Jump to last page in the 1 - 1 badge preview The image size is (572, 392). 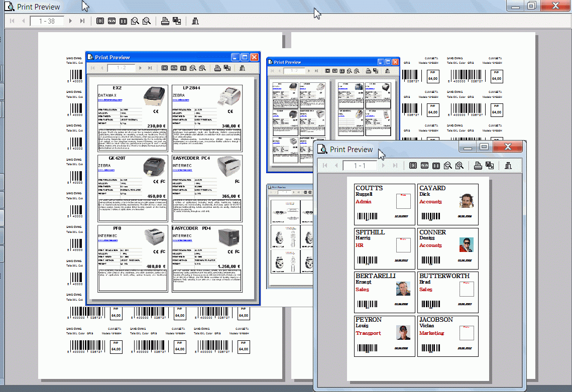point(395,166)
